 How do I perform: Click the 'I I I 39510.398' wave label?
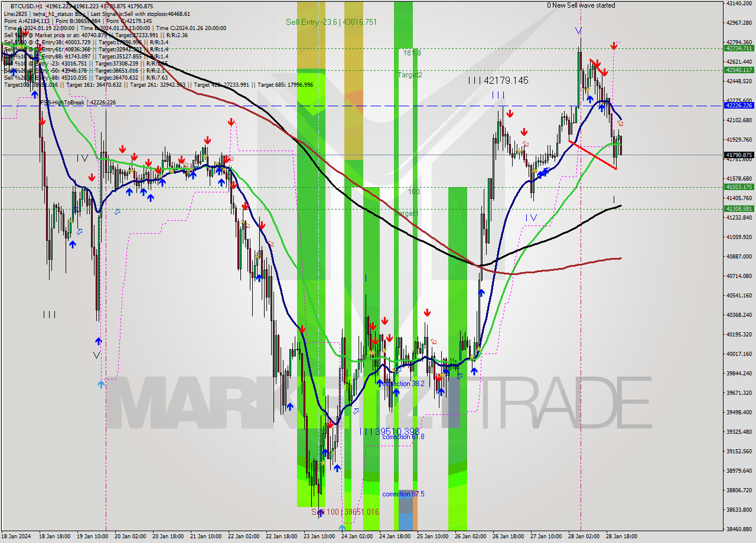click(389, 431)
